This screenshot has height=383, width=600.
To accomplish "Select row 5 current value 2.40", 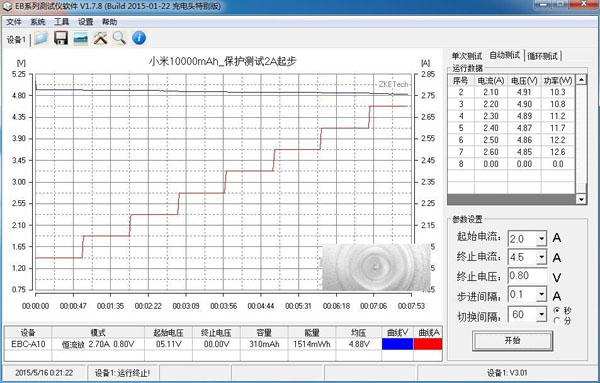I will tap(491, 128).
